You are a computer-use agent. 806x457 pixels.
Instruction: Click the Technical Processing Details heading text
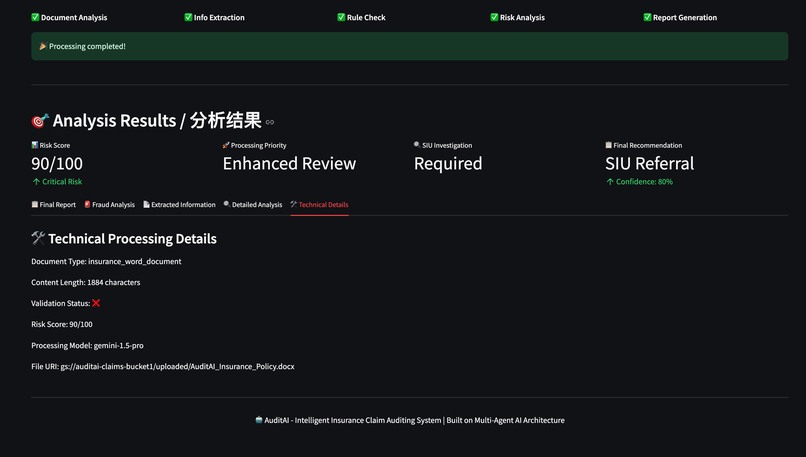(x=133, y=239)
